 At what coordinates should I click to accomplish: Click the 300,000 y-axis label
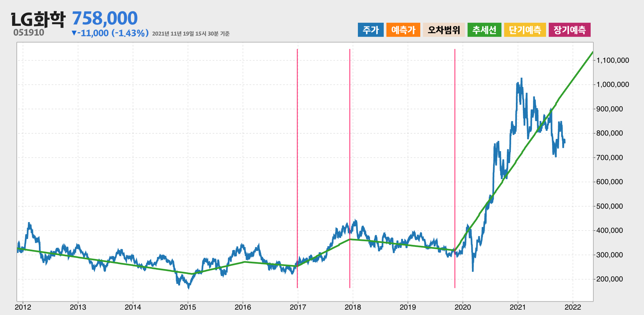pos(610,255)
